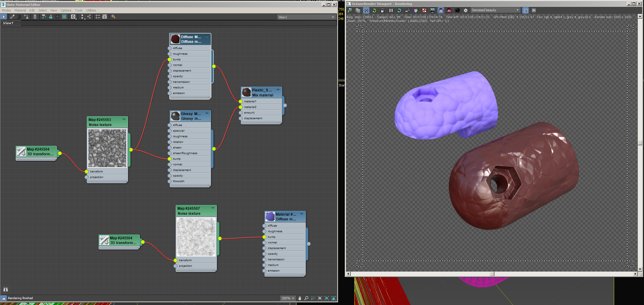Click the dark red Diffuse material preview swatch
Screen dimensions: 644x305
point(175,39)
